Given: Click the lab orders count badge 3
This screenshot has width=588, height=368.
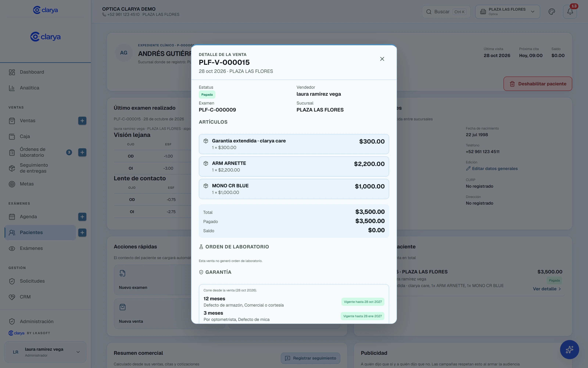Looking at the screenshot, I should pos(69,152).
